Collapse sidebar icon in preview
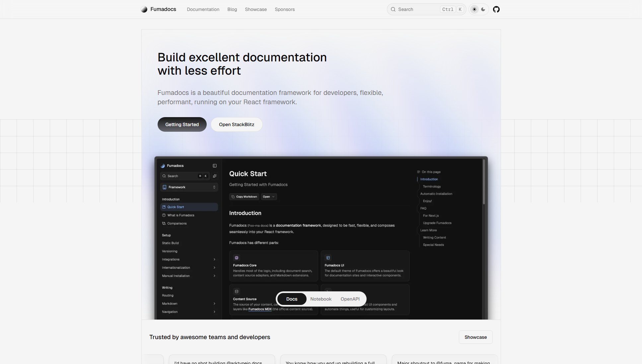 pos(215,166)
